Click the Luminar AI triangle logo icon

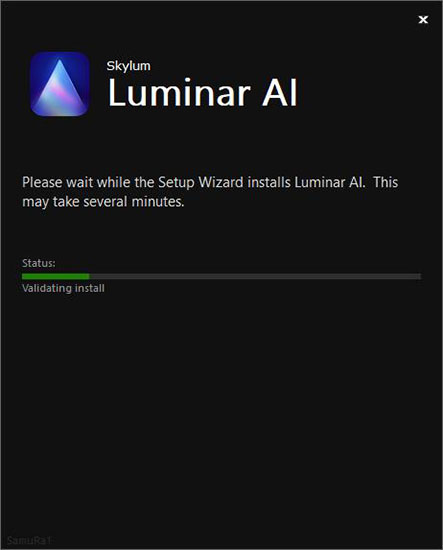[x=60, y=84]
